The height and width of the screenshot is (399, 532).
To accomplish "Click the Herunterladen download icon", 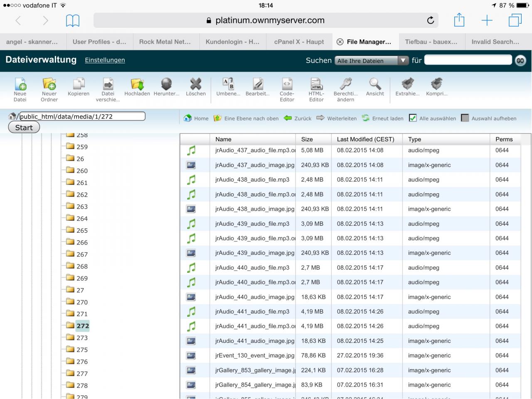I will click(x=166, y=84).
